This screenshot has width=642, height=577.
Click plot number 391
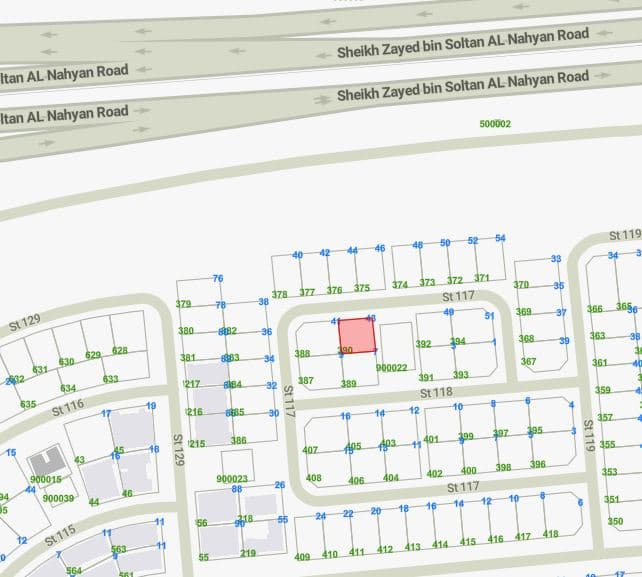(426, 377)
